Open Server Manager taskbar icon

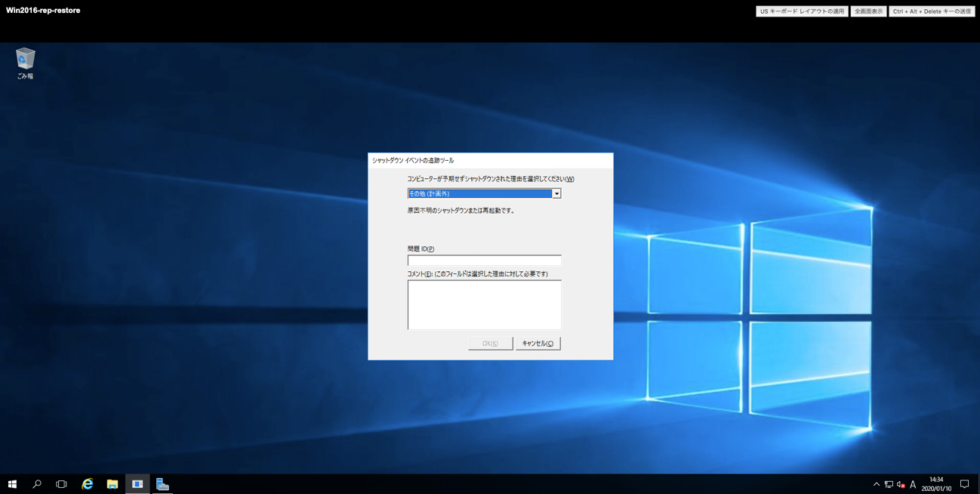[162, 484]
